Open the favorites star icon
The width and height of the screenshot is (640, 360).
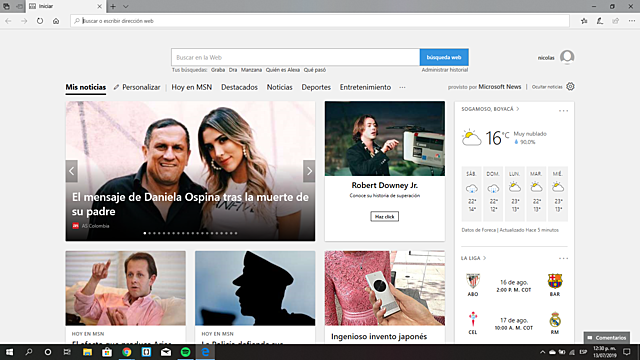584,21
